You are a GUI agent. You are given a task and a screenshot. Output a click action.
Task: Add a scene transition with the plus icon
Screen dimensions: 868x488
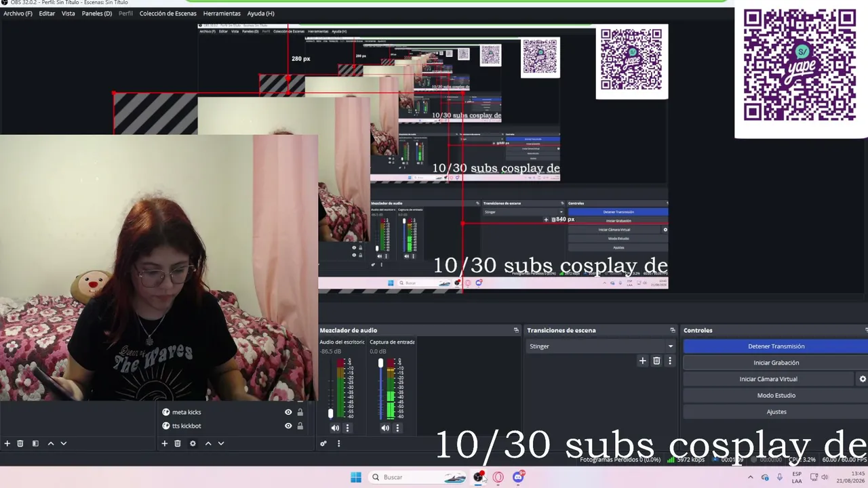pos(643,361)
